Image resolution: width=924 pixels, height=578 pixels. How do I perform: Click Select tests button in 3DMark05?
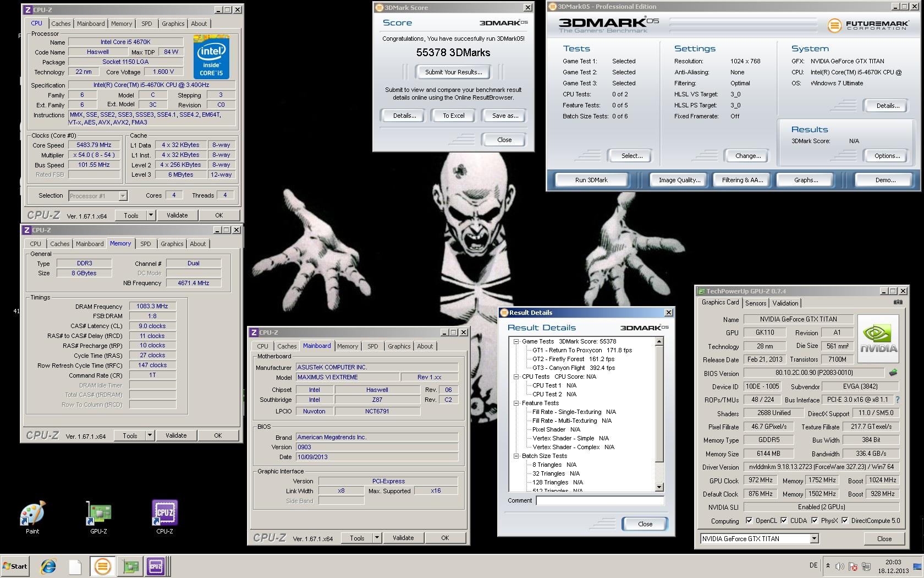(x=632, y=156)
